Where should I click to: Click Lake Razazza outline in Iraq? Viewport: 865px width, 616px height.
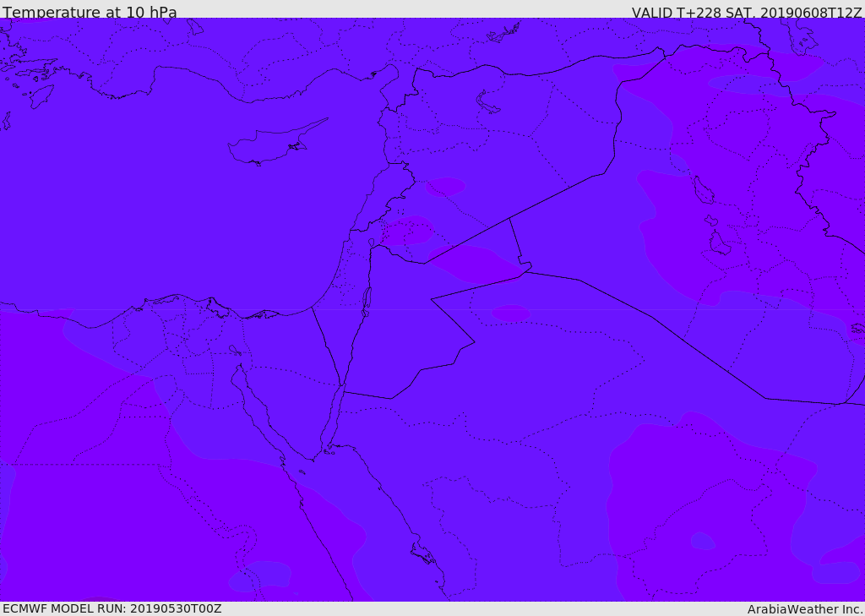[x=721, y=243]
